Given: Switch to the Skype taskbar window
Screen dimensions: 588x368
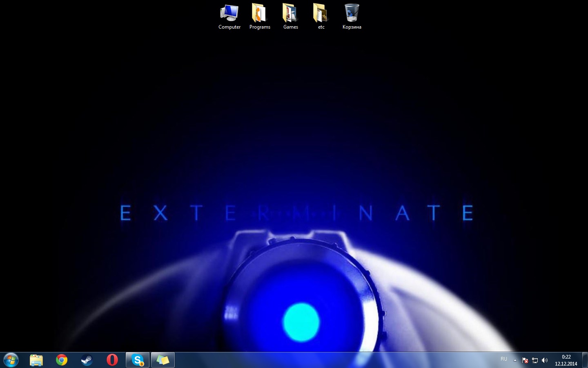Looking at the screenshot, I should (x=138, y=360).
